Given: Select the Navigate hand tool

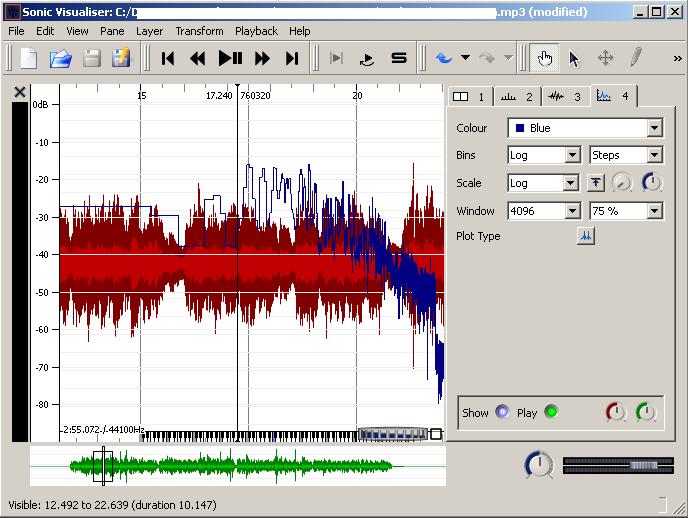Looking at the screenshot, I should tap(545, 58).
